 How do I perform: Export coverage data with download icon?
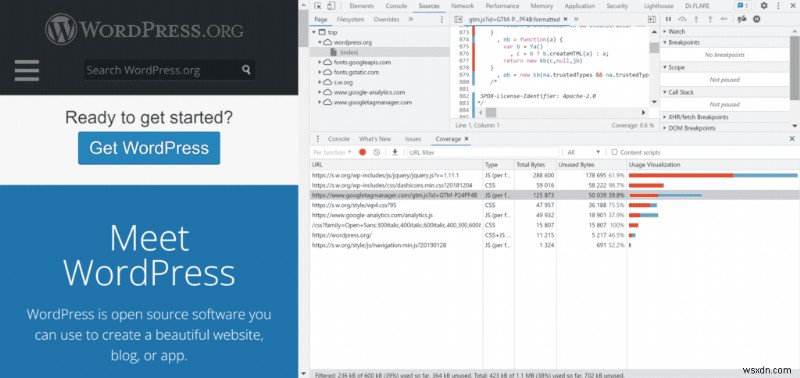[x=394, y=152]
